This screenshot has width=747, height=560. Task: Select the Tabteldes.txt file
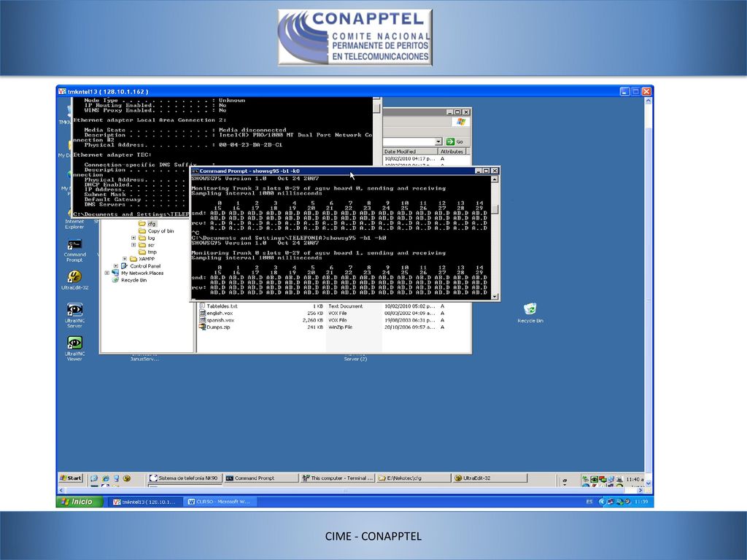point(218,306)
